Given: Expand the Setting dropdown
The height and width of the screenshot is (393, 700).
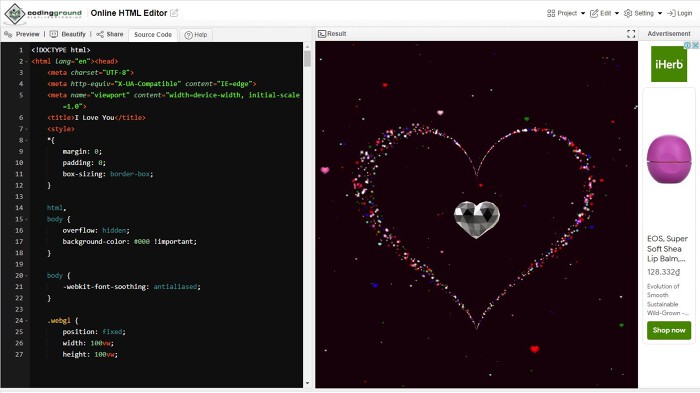Looking at the screenshot, I should point(643,13).
